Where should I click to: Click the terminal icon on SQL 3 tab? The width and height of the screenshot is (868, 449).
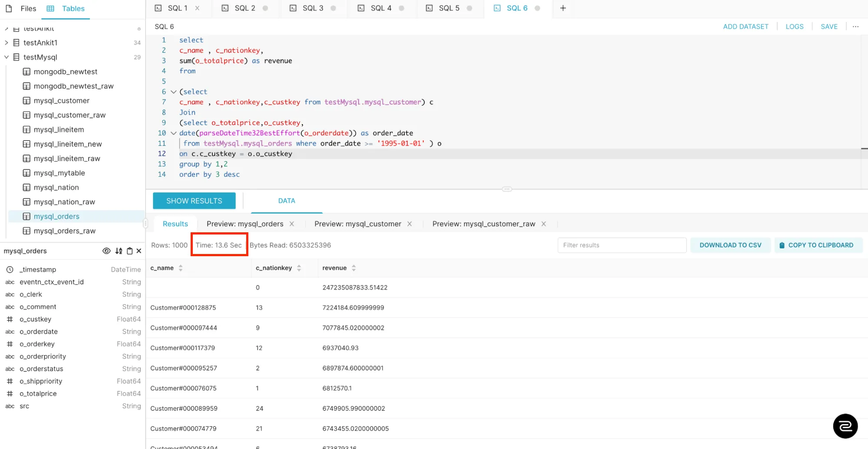[x=293, y=8]
